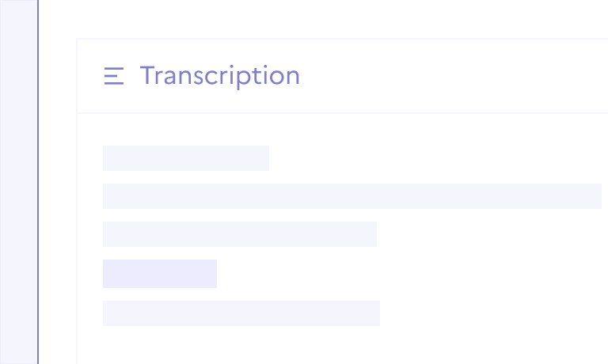Select the last transcript placeholder line
608x364 pixels.
(x=241, y=313)
